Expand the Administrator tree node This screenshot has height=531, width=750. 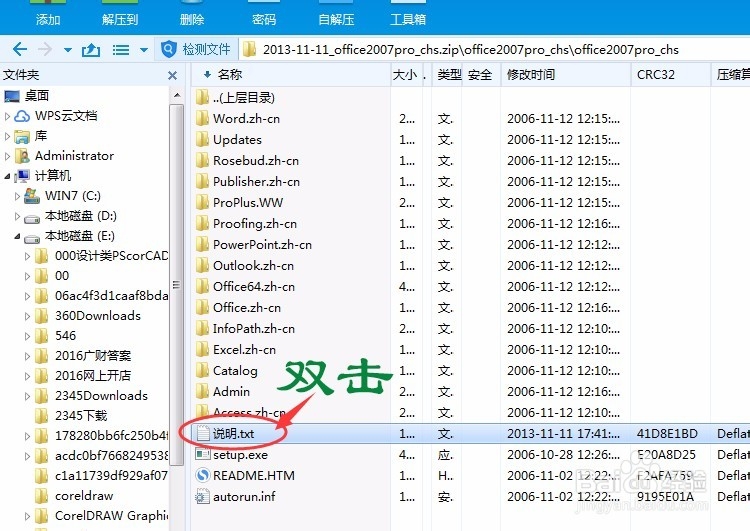click(7, 156)
